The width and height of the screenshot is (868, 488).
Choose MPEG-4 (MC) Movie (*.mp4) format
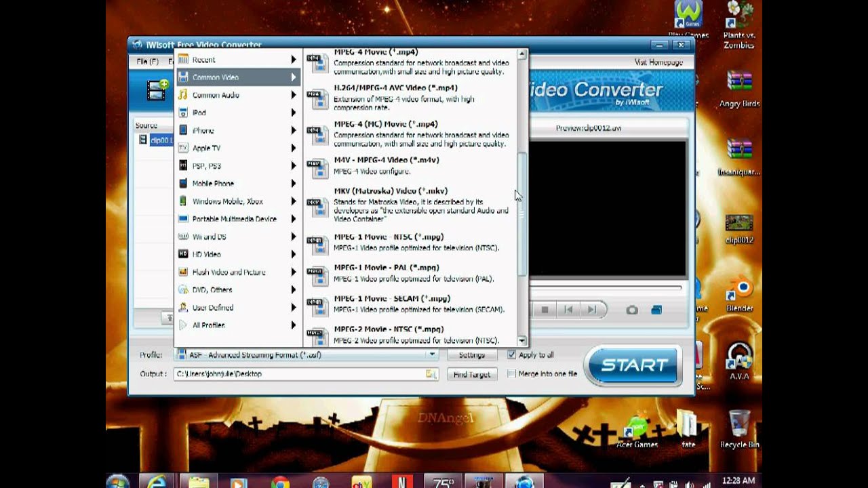(410, 134)
